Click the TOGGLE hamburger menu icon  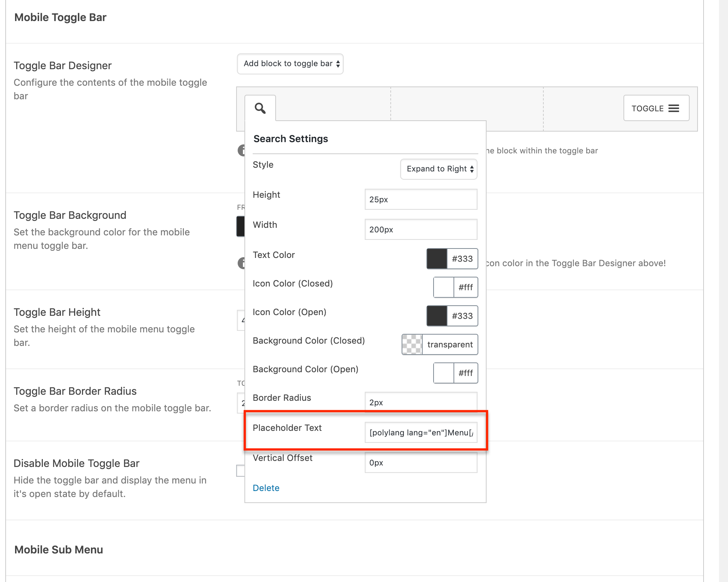(674, 108)
